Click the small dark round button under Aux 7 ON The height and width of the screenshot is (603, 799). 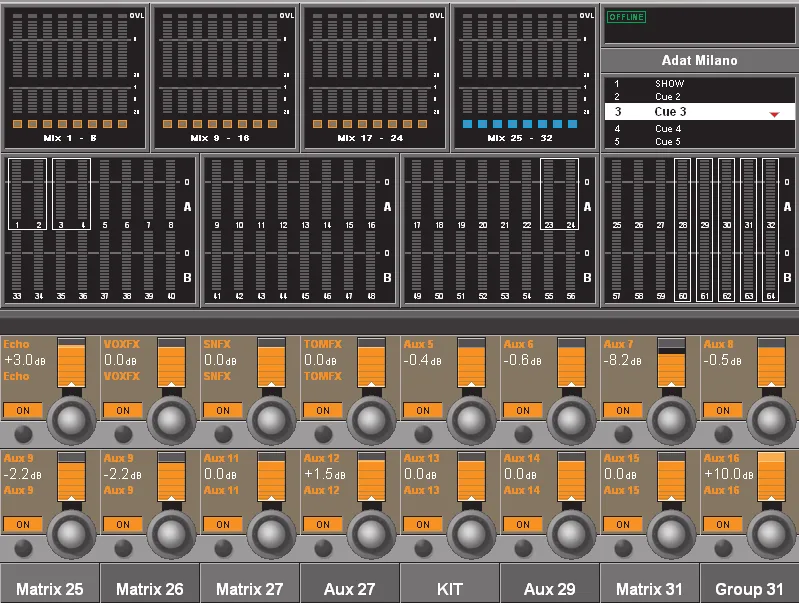tap(623, 434)
